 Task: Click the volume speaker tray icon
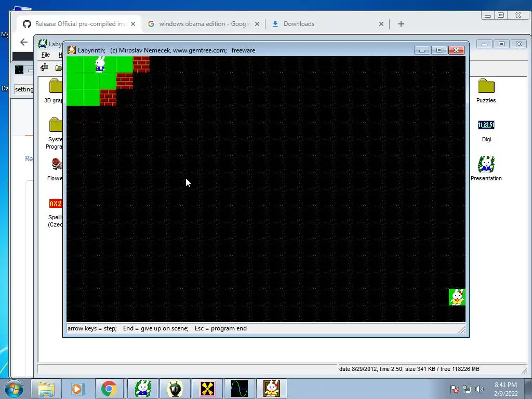tap(479, 389)
